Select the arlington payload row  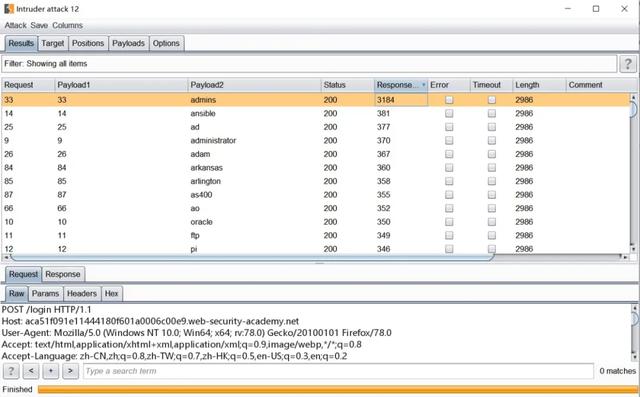coord(316,181)
